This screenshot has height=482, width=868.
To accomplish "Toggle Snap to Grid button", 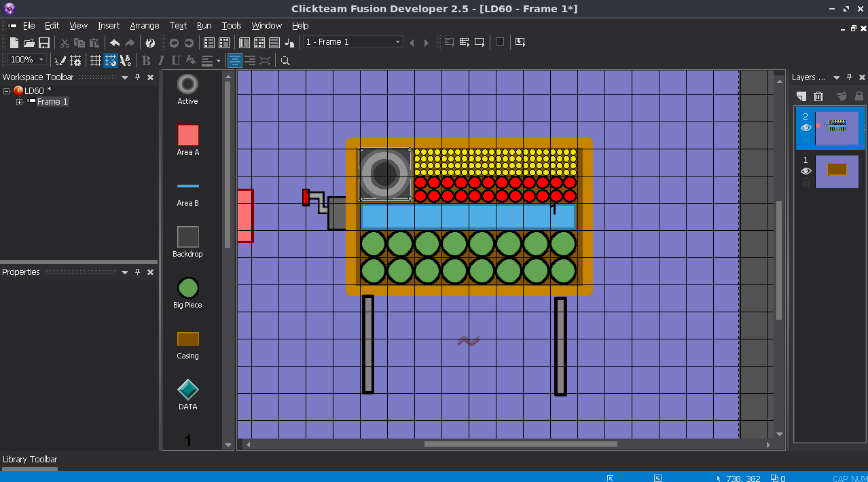I will (111, 60).
